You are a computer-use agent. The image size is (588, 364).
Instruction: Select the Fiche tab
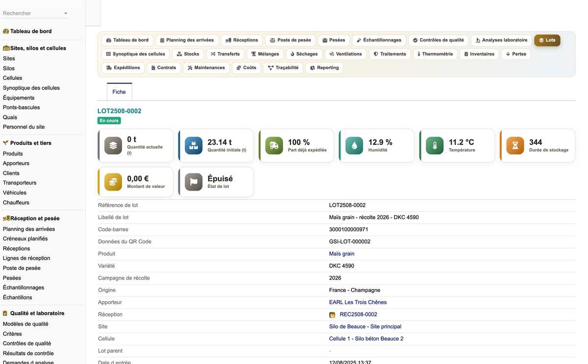coord(119,92)
